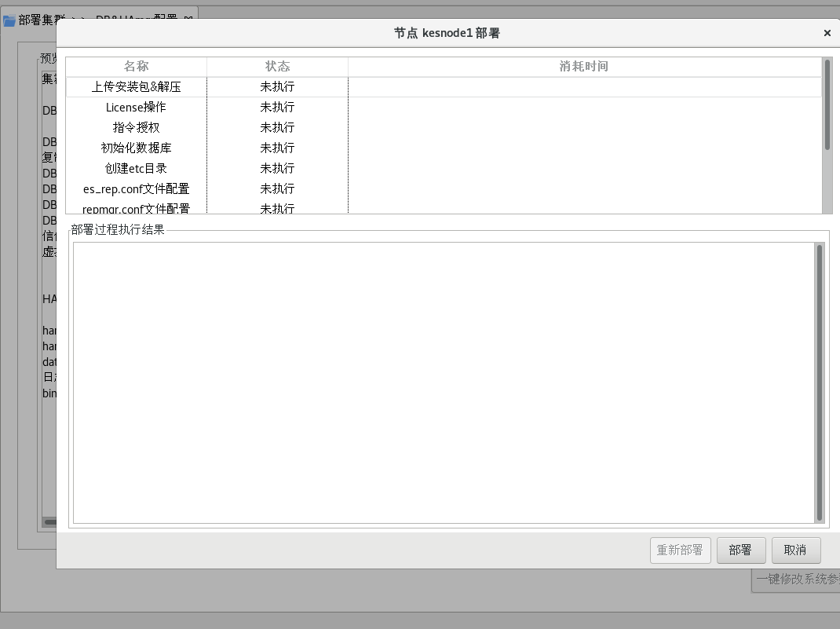
Task: Select the License操作 step row
Action: pos(137,108)
